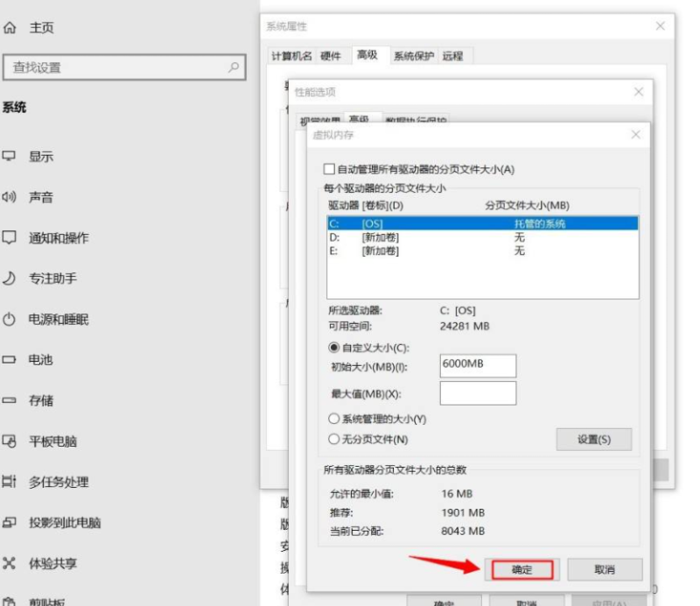This screenshot has width=700, height=606.
Task: Open 平板电脑 tablet icon
Action: [9, 441]
